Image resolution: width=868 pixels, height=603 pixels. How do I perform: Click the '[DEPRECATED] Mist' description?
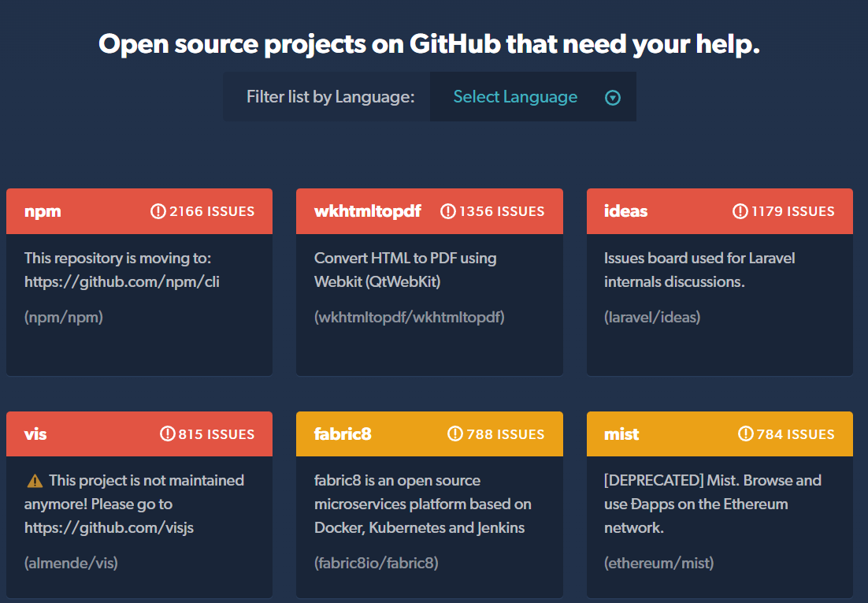click(713, 504)
